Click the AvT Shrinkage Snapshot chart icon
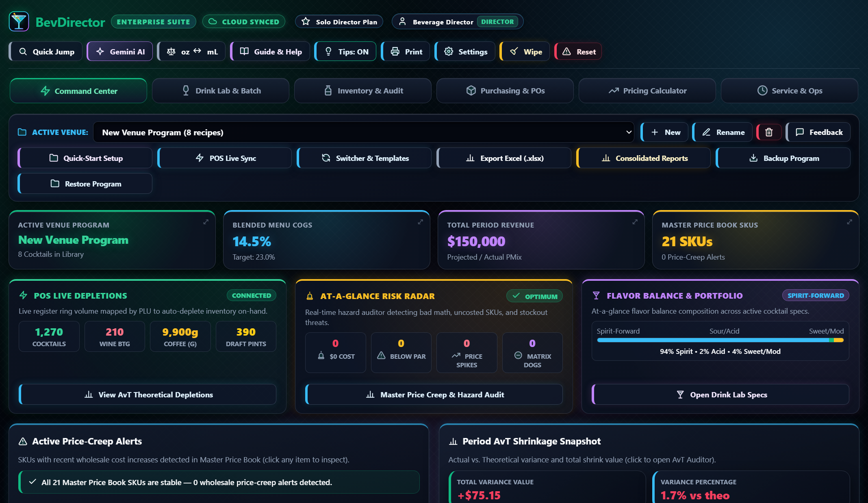 [453, 441]
